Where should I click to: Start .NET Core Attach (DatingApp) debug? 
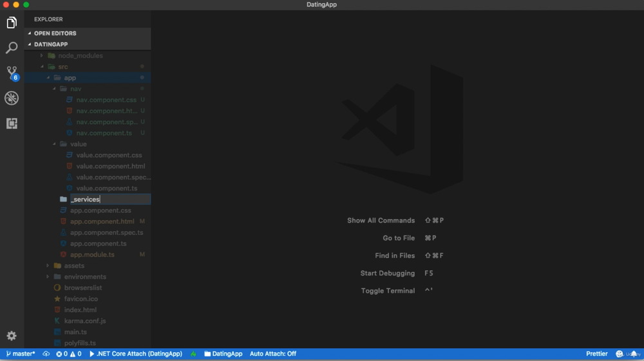tap(135, 354)
